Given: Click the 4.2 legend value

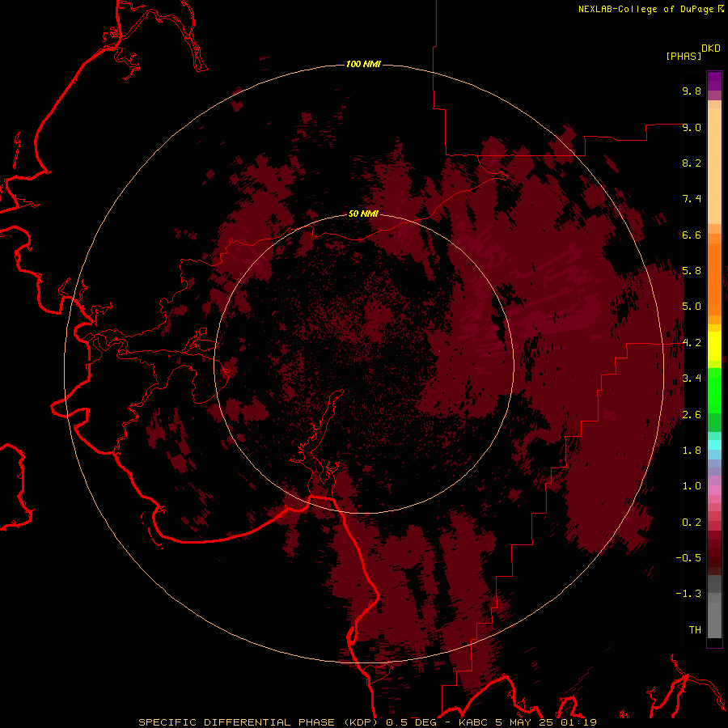Looking at the screenshot, I should 692,343.
